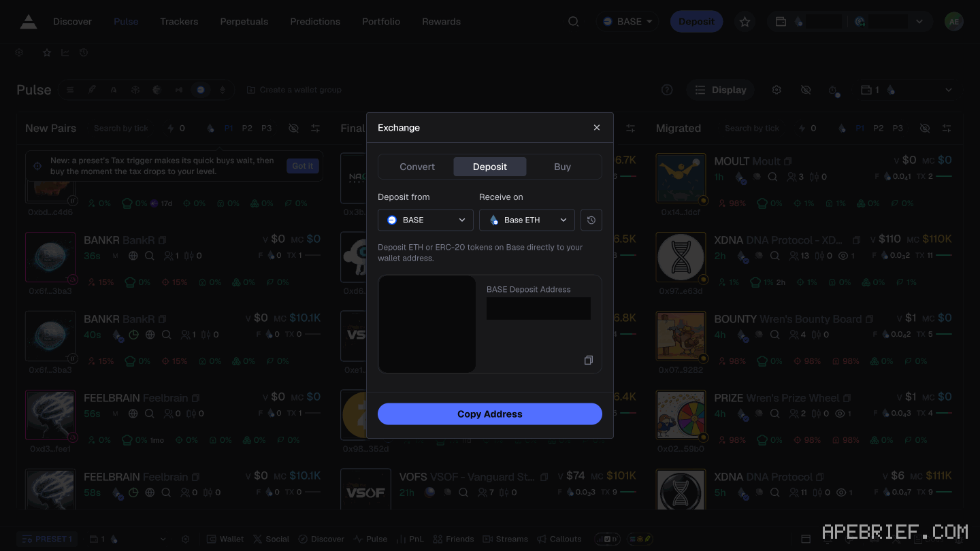Image resolution: width=980 pixels, height=551 pixels.
Task: Go to Perpetuals in the top navigation
Action: coord(244,22)
